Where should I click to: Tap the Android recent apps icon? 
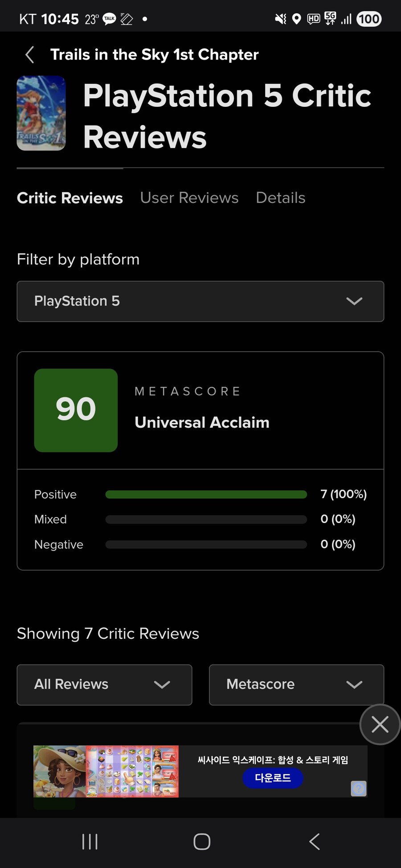90,841
